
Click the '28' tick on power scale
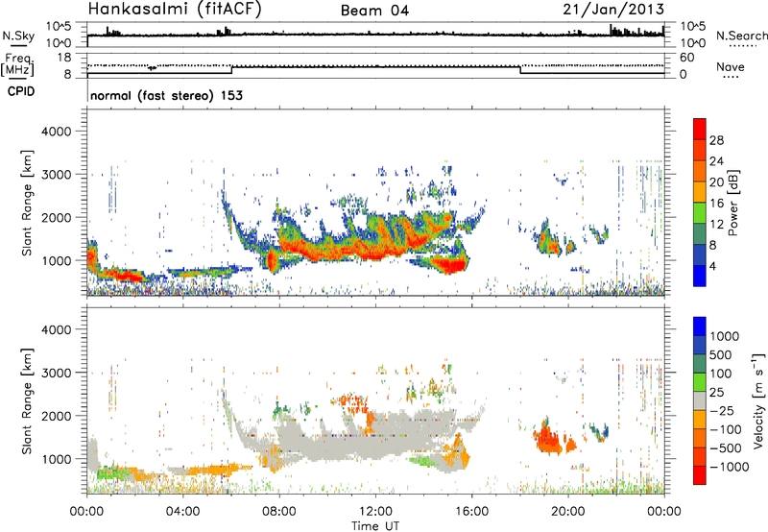point(716,140)
